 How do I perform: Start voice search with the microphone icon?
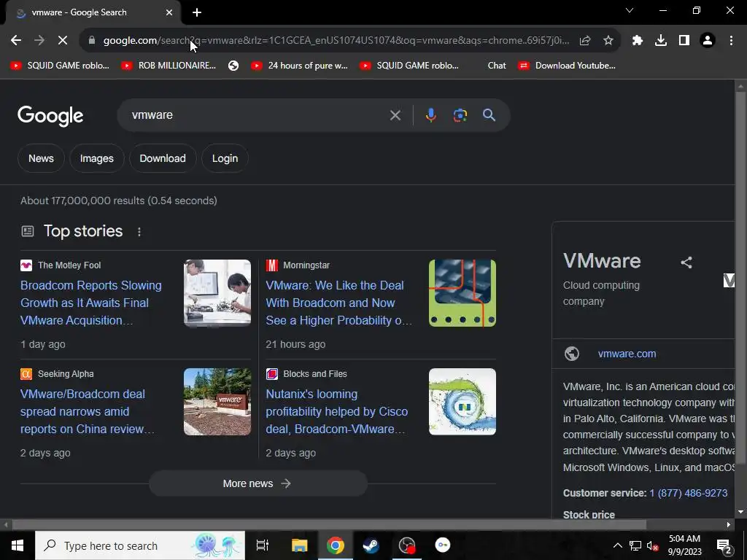click(x=430, y=115)
